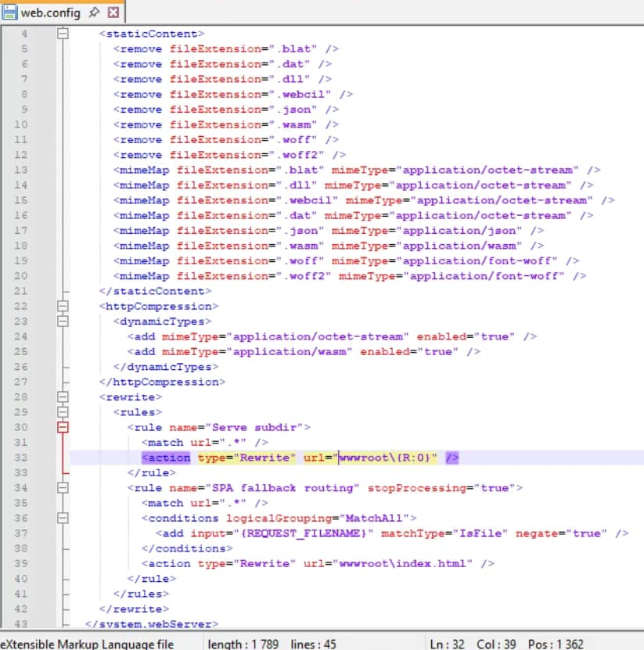Place cursor on "application/font-woff" in line 19
Screen dimensions: 644x650
coord(477,260)
